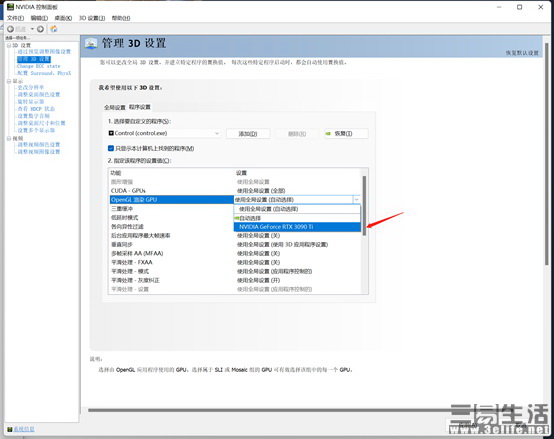Select NVIDIA GeForce RTX 3090 Ti option

pyautogui.click(x=297, y=227)
